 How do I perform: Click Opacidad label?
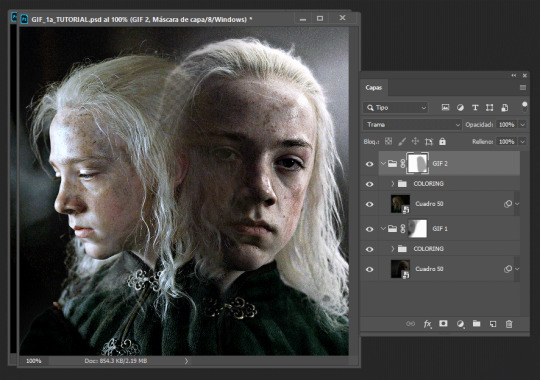point(479,124)
